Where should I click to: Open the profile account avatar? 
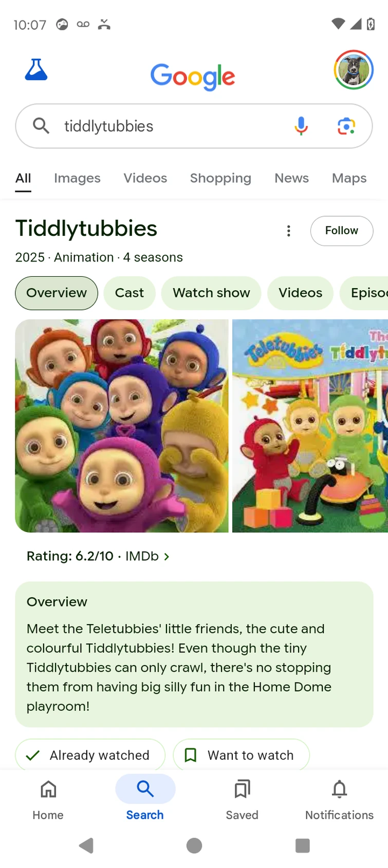click(x=354, y=70)
